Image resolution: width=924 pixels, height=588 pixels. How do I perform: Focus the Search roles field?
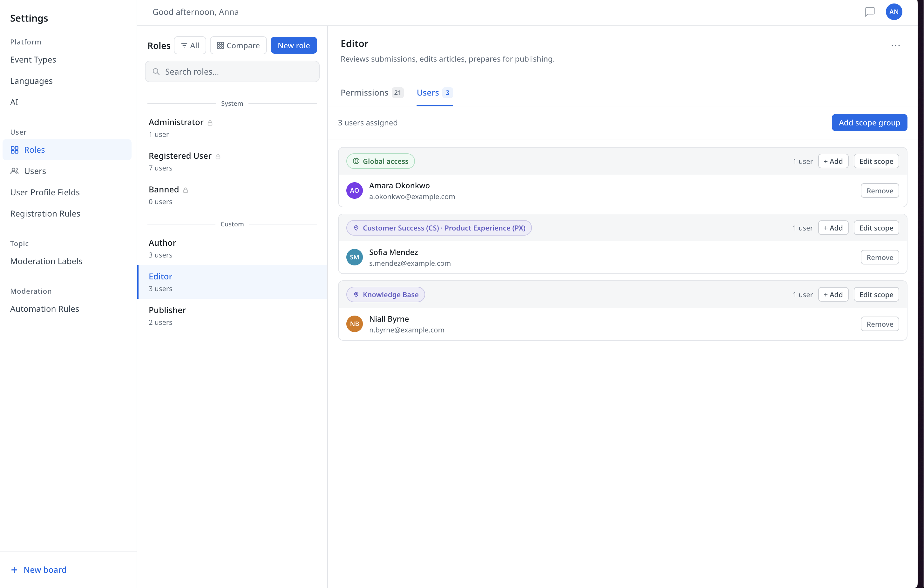tap(232, 72)
